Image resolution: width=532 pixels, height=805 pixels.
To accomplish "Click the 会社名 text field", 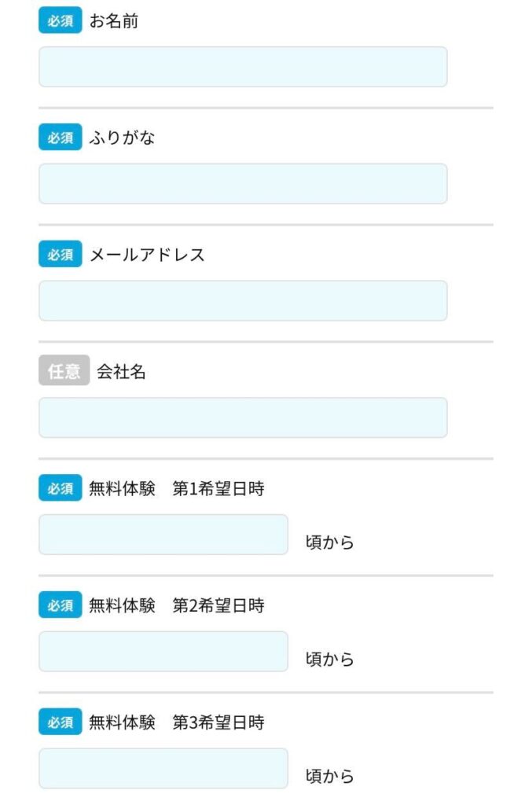I will point(243,417).
